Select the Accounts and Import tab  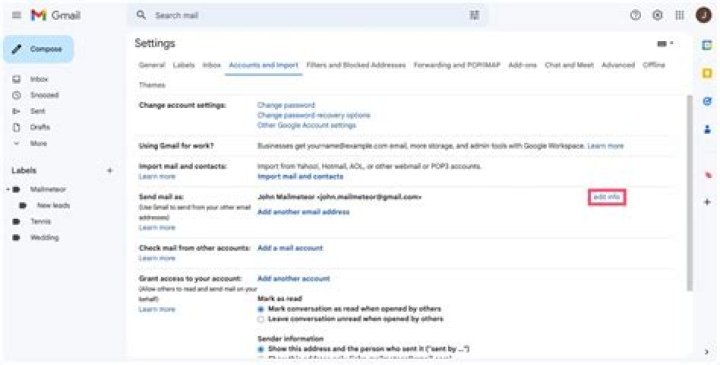[264, 65]
